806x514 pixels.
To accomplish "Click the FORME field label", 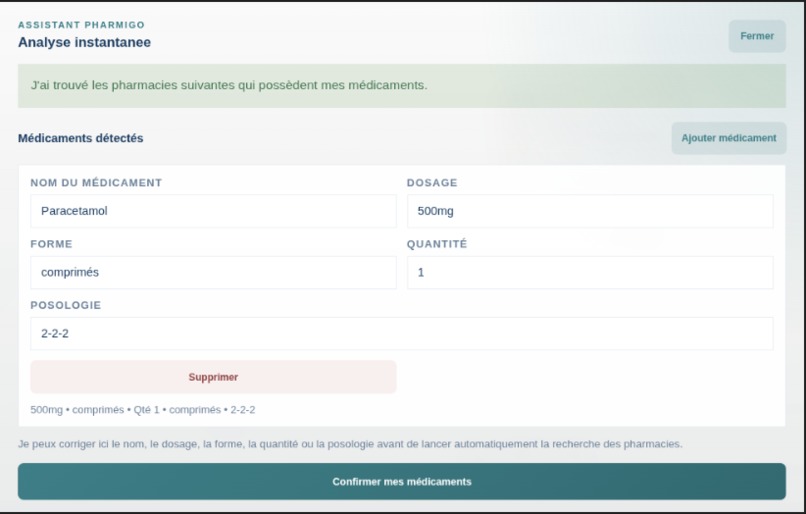I will (51, 244).
